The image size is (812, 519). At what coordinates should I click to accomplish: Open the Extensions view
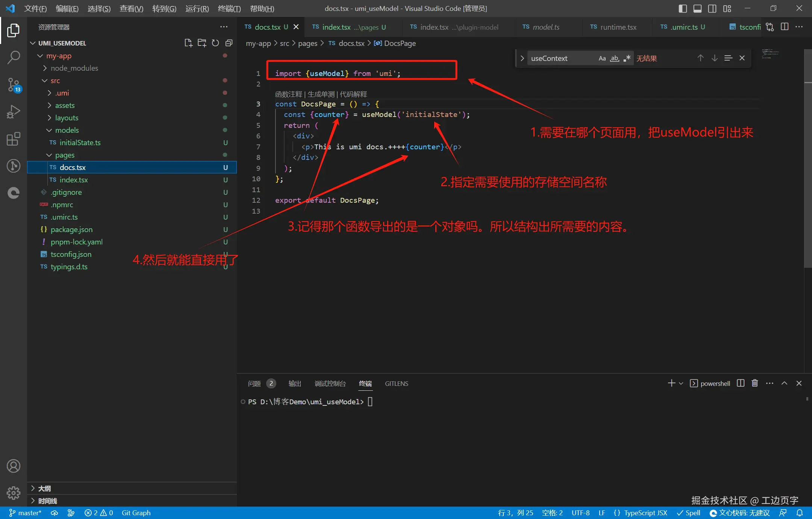pos(14,139)
